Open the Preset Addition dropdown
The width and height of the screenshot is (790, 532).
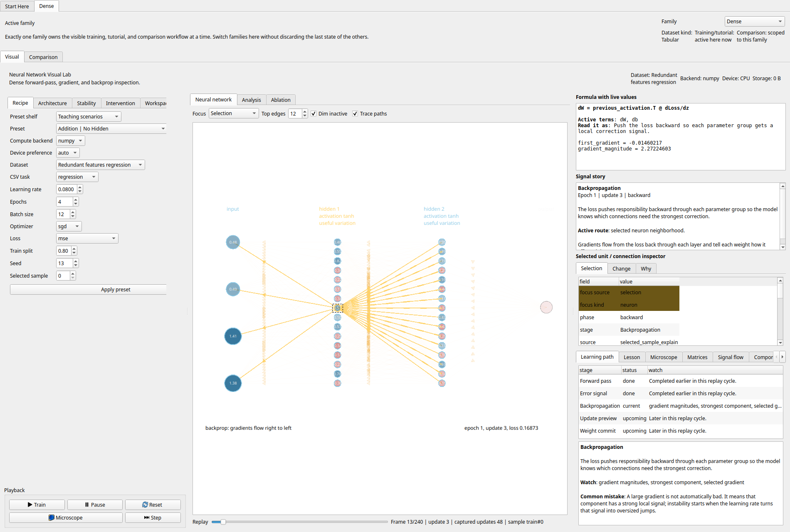point(111,128)
